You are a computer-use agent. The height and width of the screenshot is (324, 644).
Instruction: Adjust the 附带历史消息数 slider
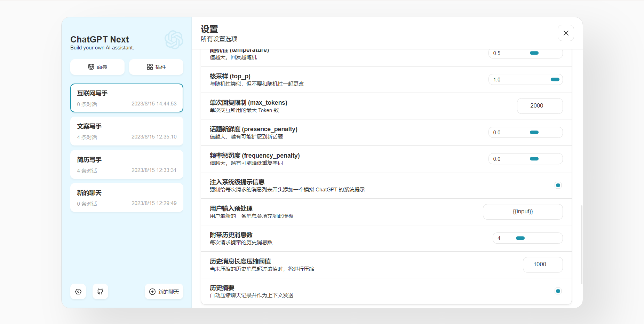coord(528,238)
